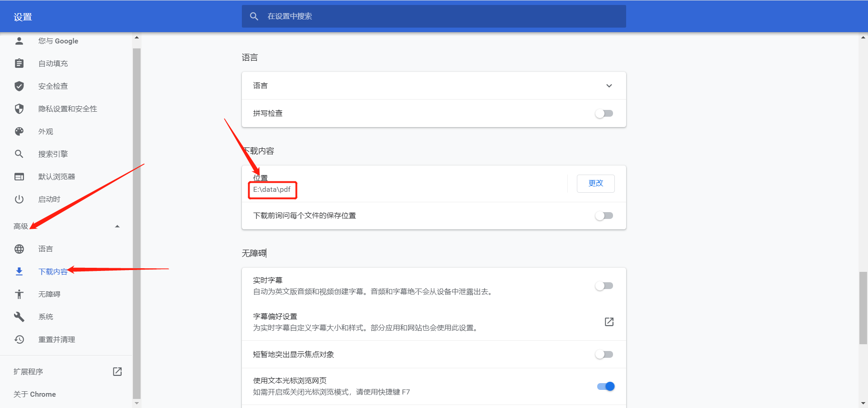Disable 使用文本光标浏览网页 toggle

(x=605, y=386)
